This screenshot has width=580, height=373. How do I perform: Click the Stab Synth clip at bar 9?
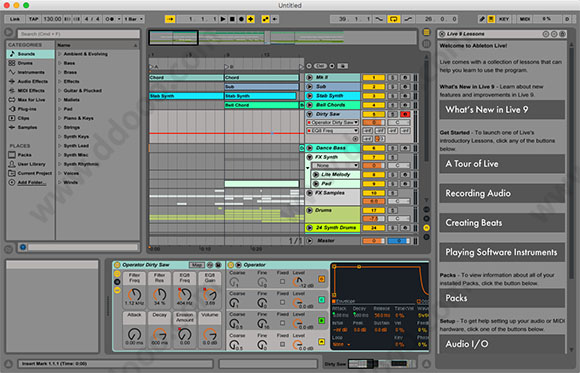tap(261, 96)
